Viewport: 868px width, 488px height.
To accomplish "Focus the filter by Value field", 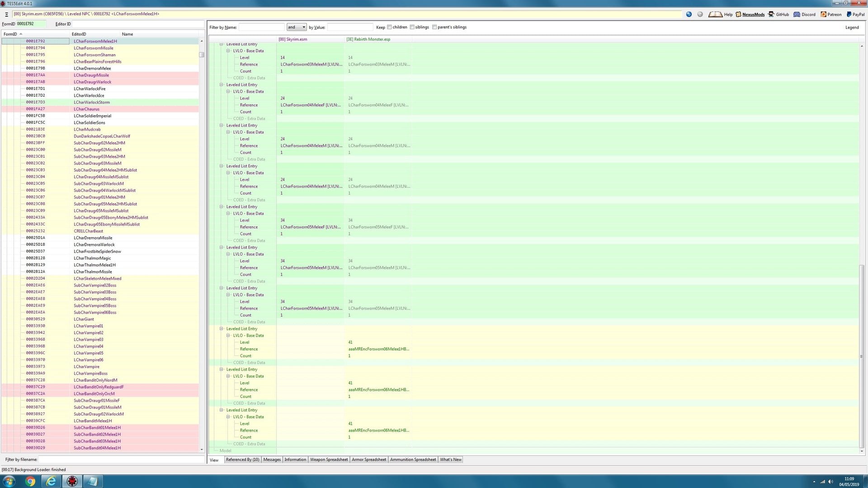I will point(350,27).
